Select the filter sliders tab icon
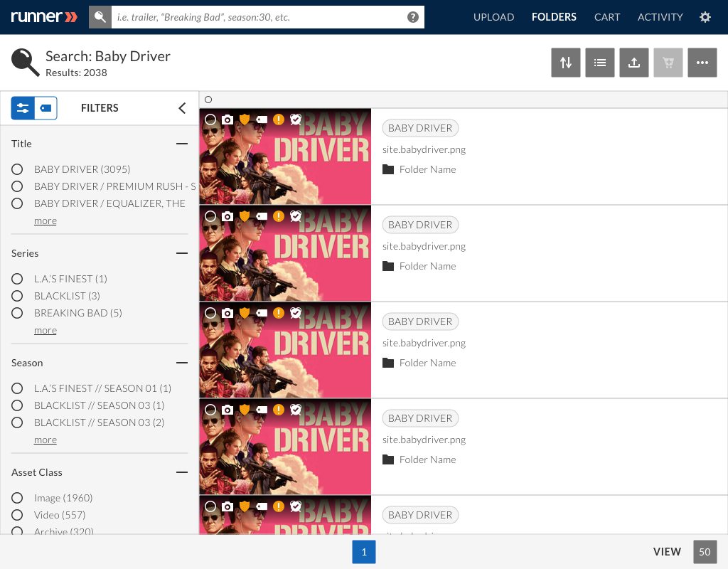 tap(23, 108)
